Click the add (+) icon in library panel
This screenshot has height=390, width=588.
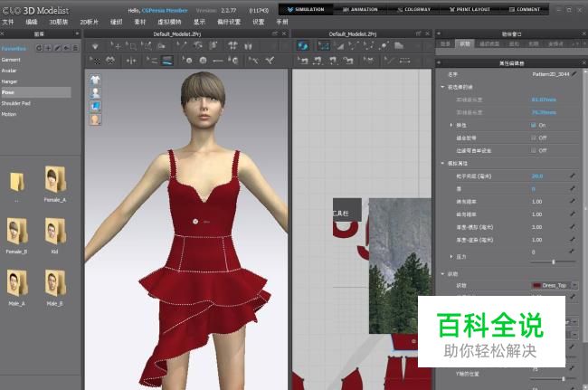(x=48, y=46)
